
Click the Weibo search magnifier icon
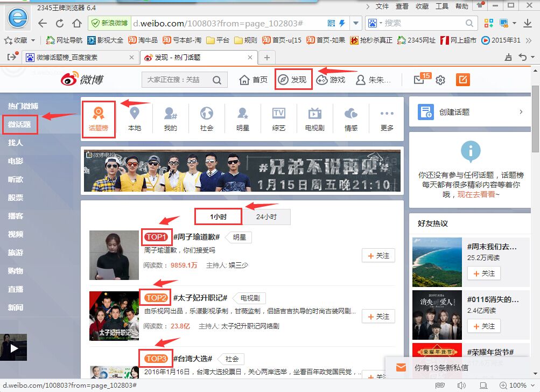[x=216, y=80]
